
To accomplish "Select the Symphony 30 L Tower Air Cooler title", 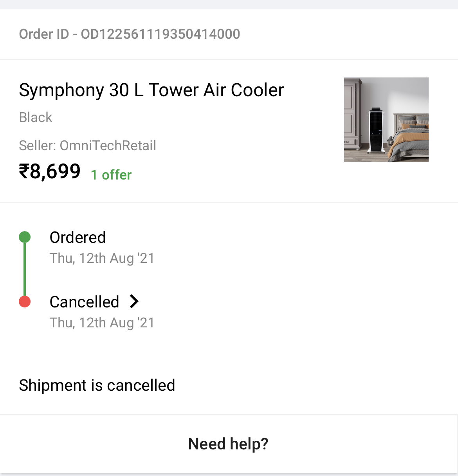I will (x=151, y=90).
